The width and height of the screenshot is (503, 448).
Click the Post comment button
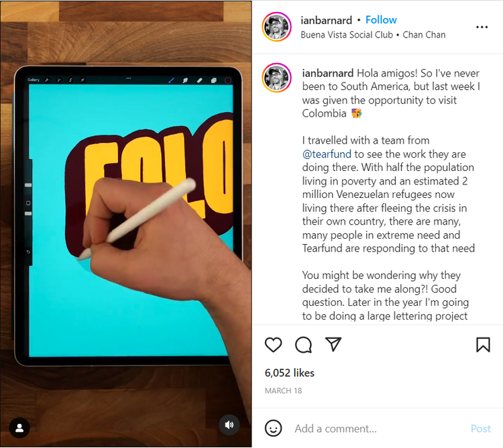[481, 429]
